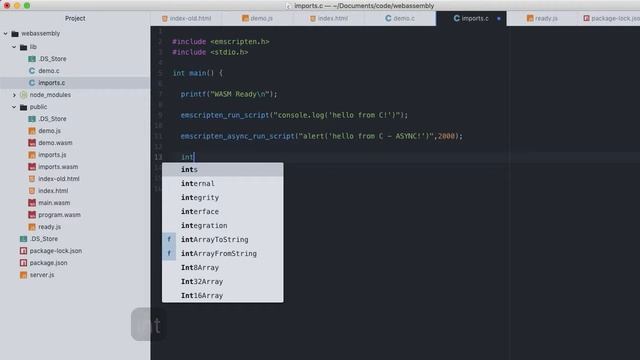Screen dimensions: 640x360
Task: Switch to the index.html tab
Action: 329,18
